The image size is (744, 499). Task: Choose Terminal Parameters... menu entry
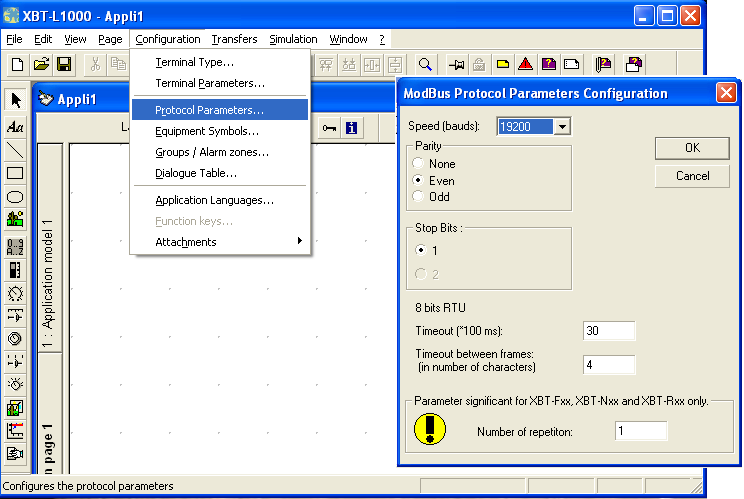coord(220,83)
